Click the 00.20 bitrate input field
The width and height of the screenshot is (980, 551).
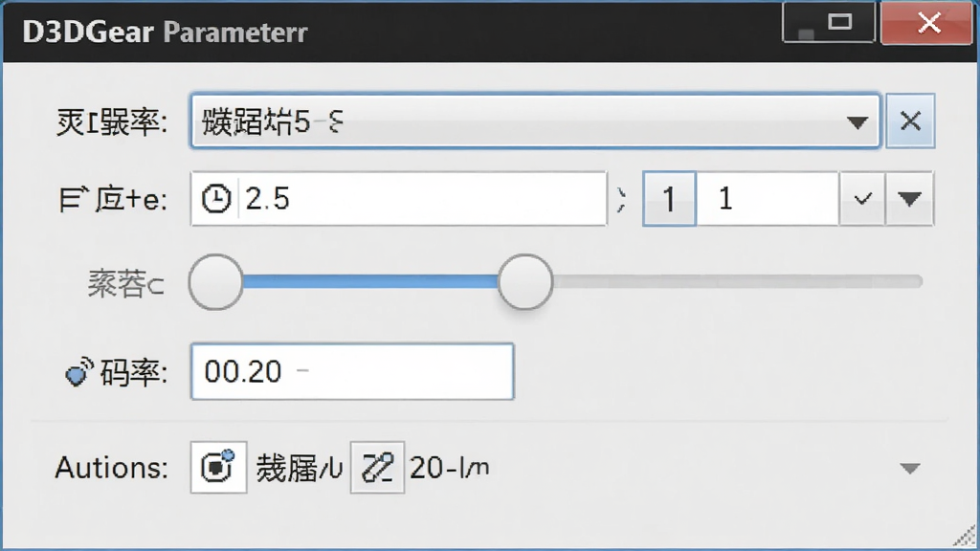[352, 371]
